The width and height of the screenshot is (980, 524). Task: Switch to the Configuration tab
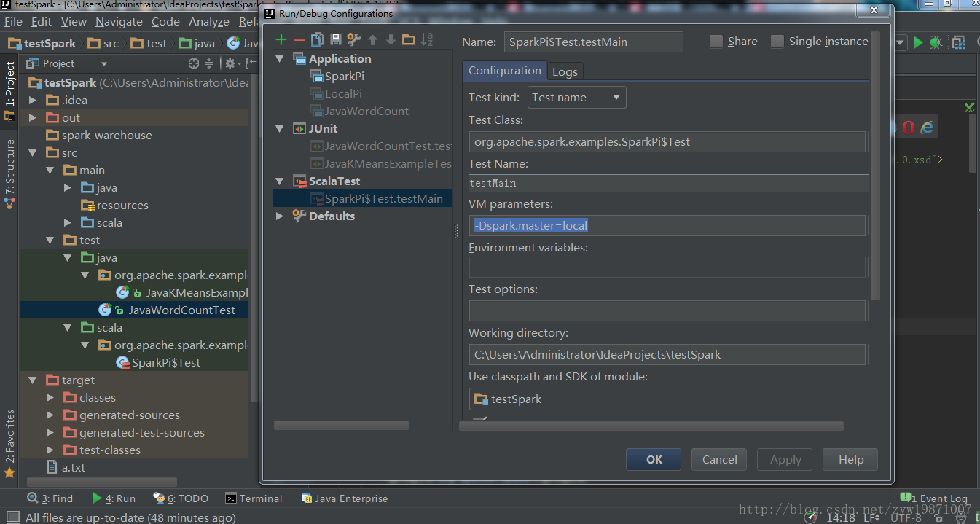[x=504, y=71]
